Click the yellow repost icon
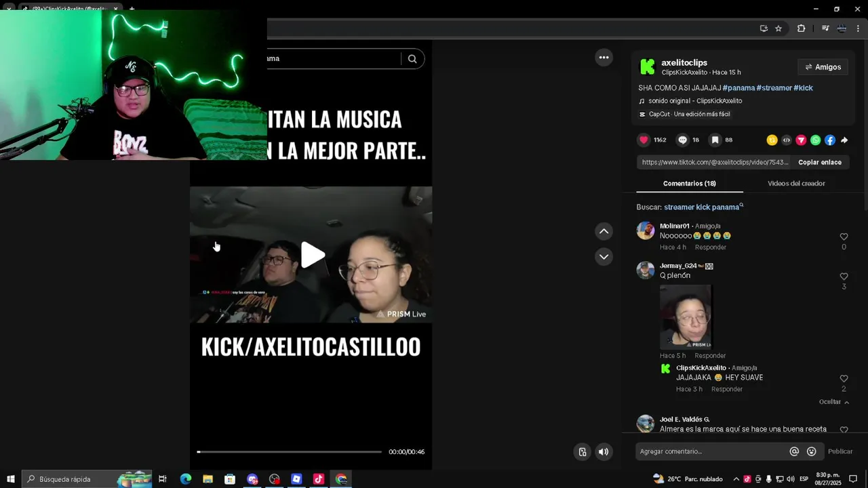Image resolution: width=868 pixels, height=488 pixels. click(x=772, y=140)
